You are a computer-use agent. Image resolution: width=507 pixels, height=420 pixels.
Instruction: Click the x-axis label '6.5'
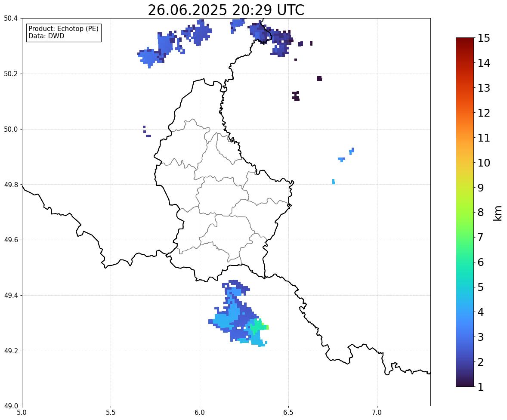[288, 413]
